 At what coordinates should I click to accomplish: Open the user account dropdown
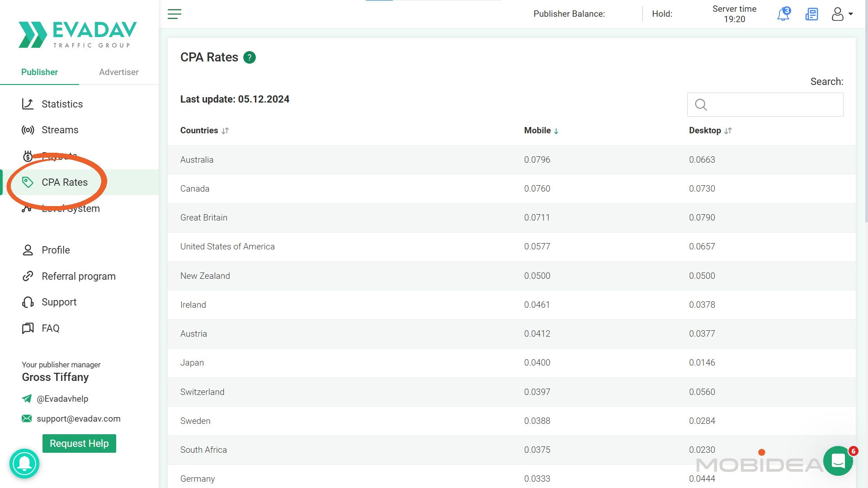pos(842,14)
